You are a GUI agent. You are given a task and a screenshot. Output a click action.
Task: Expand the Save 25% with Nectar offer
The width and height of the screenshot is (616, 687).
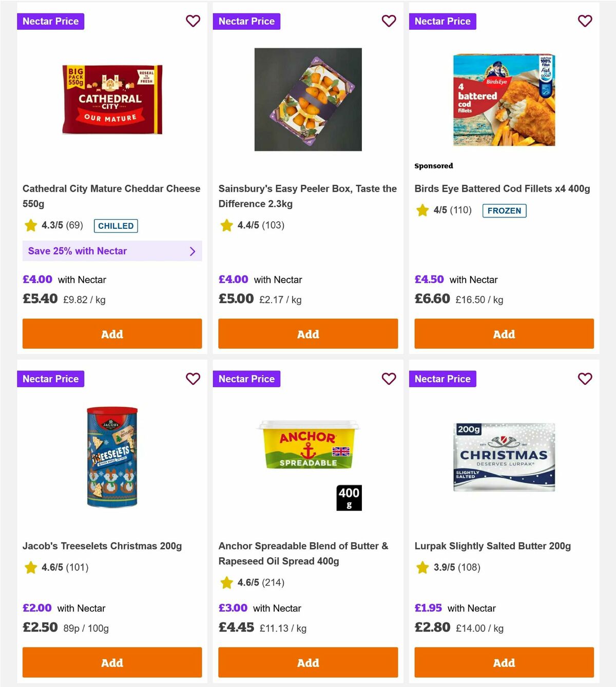112,251
